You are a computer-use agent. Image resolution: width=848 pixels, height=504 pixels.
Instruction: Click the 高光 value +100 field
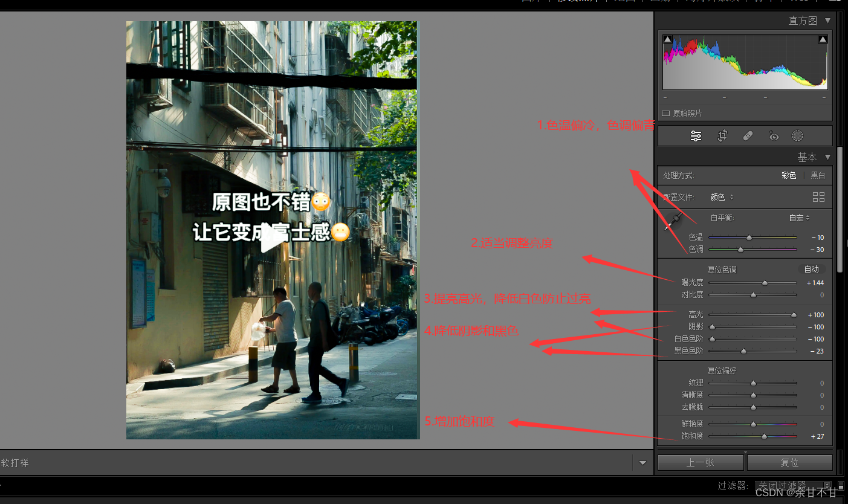point(816,315)
